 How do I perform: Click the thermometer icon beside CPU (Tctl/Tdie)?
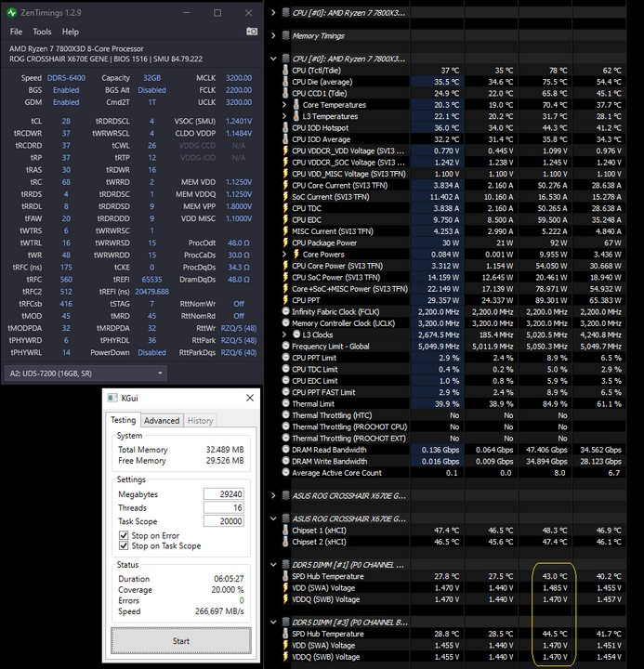click(x=285, y=70)
